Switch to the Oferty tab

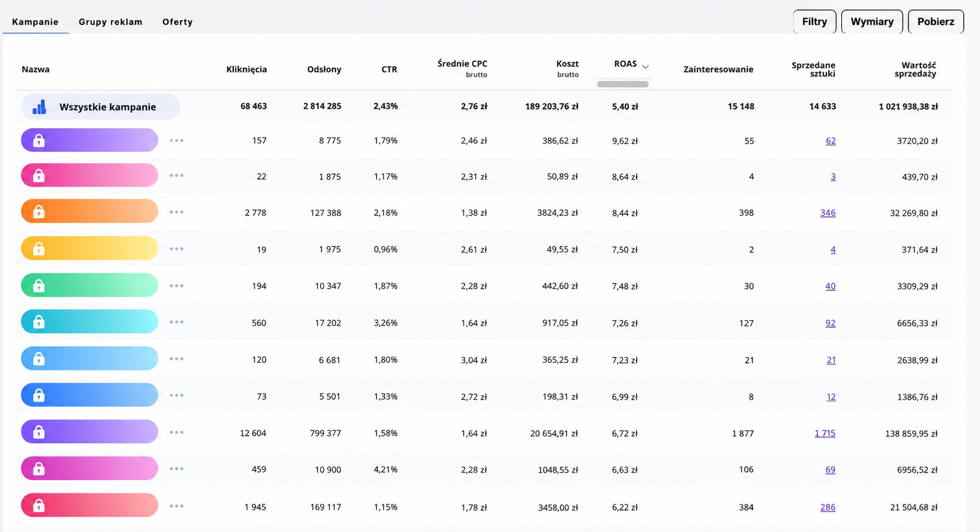(x=177, y=22)
